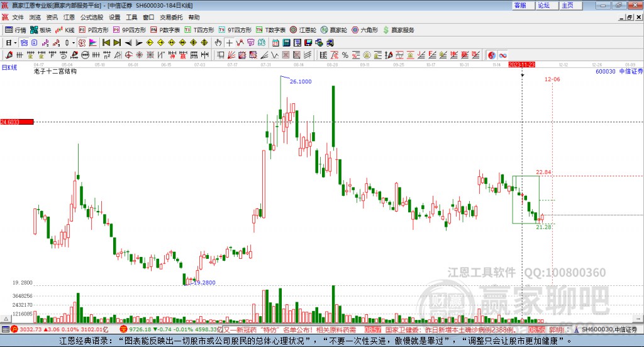This screenshot has width=644, height=347.
Task: Toggle the 权 ex-rights adjustment button
Action: tap(82, 43)
